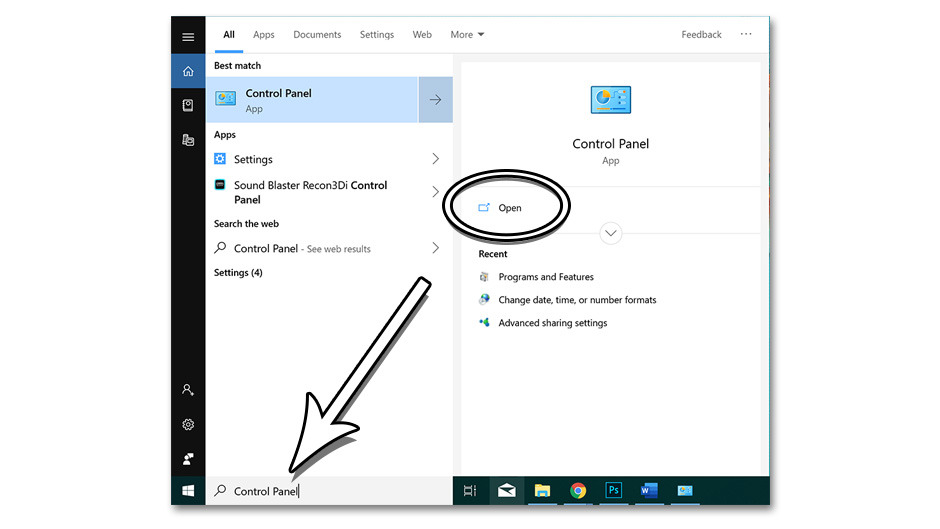
Task: Click the web search magnifier icon
Action: 220,248
